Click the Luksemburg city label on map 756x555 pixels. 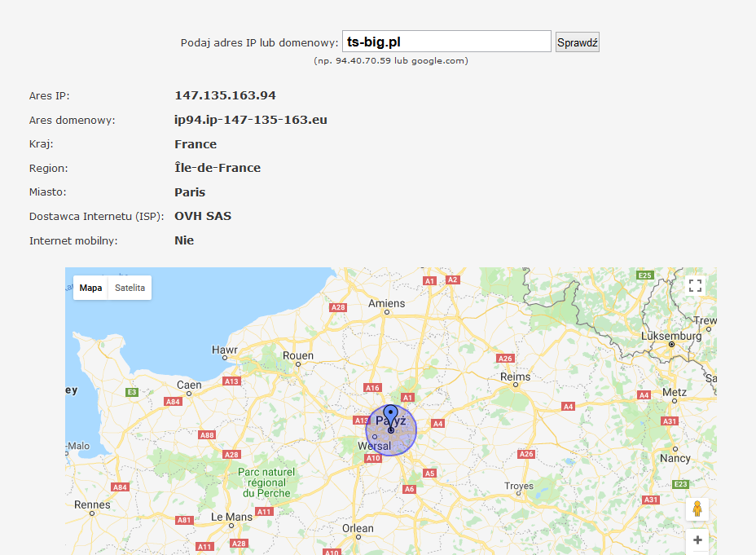click(x=671, y=336)
